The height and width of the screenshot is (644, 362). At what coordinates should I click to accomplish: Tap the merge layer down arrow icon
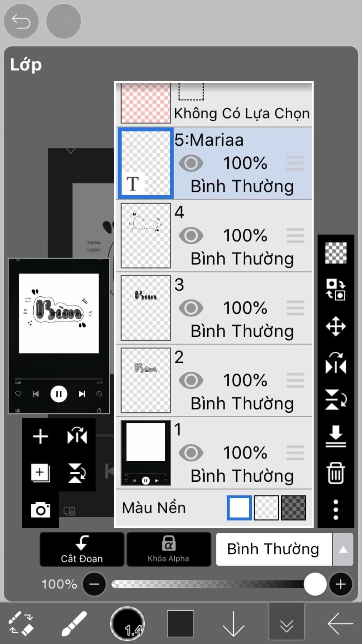pyautogui.click(x=335, y=436)
